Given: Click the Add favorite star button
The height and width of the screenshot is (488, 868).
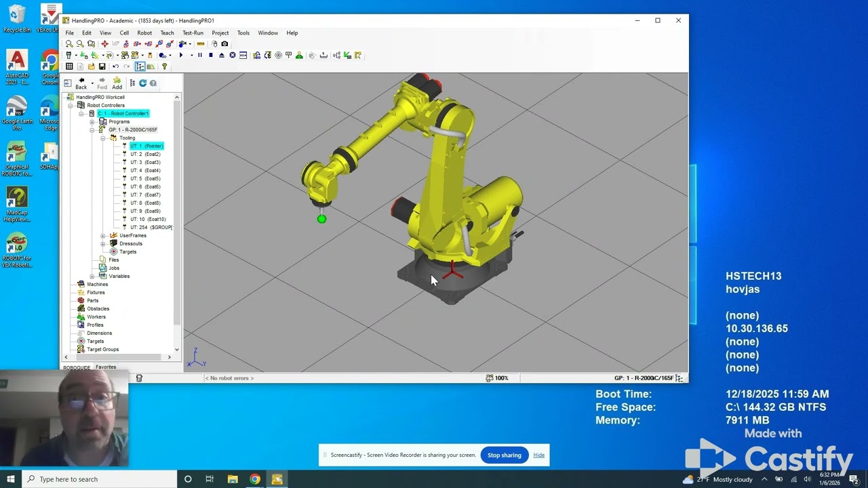Looking at the screenshot, I should tap(117, 83).
